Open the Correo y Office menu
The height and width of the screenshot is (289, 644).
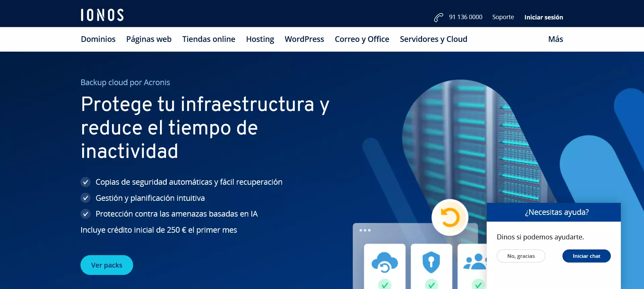click(x=362, y=39)
